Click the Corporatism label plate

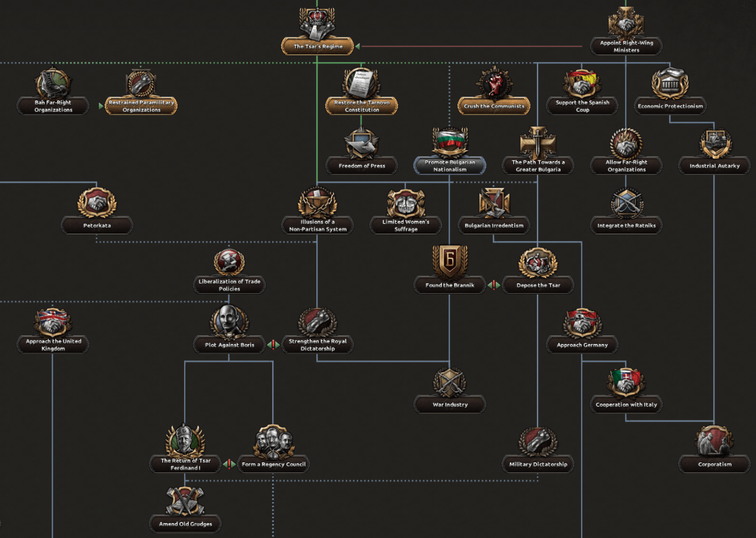[x=714, y=464]
